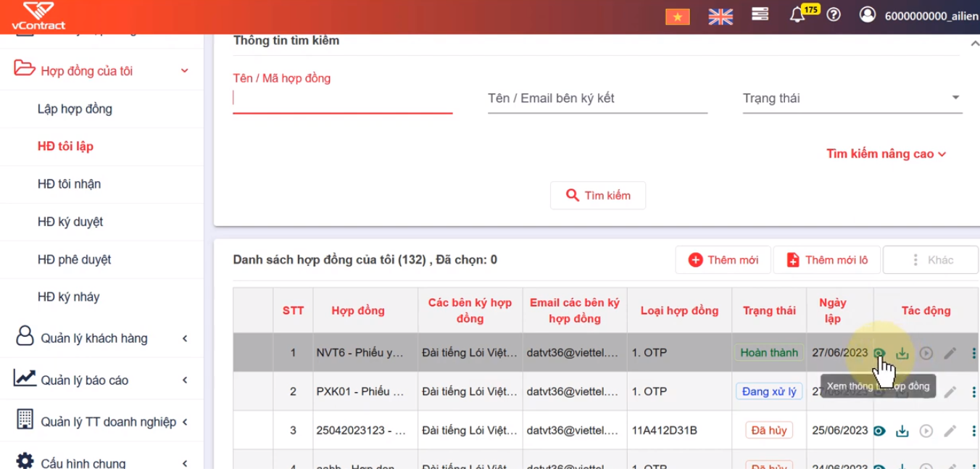Screen dimensions: 980x474
Task: Click the Thêm mới button
Action: pos(723,260)
